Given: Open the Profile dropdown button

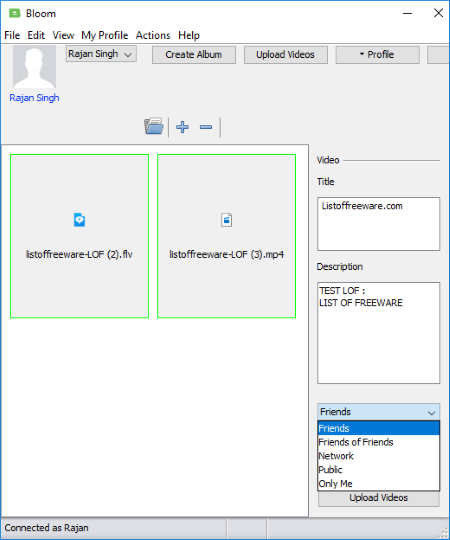Looking at the screenshot, I should click(377, 55).
